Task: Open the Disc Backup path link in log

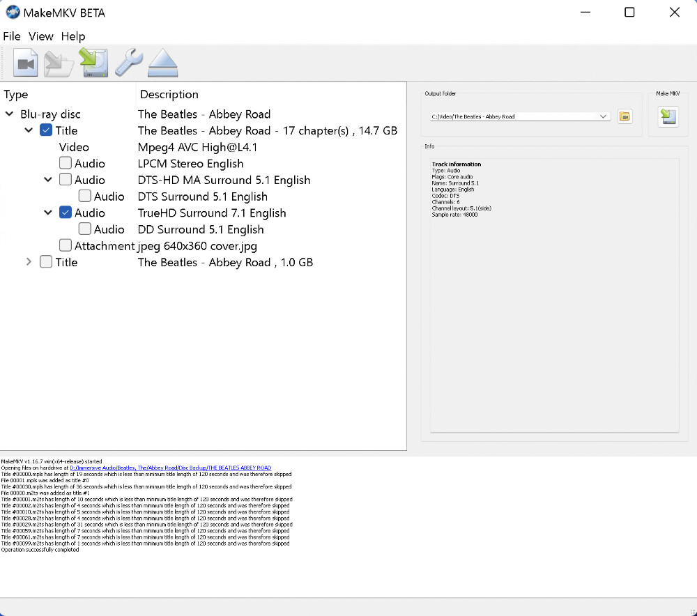Action: [x=171, y=468]
